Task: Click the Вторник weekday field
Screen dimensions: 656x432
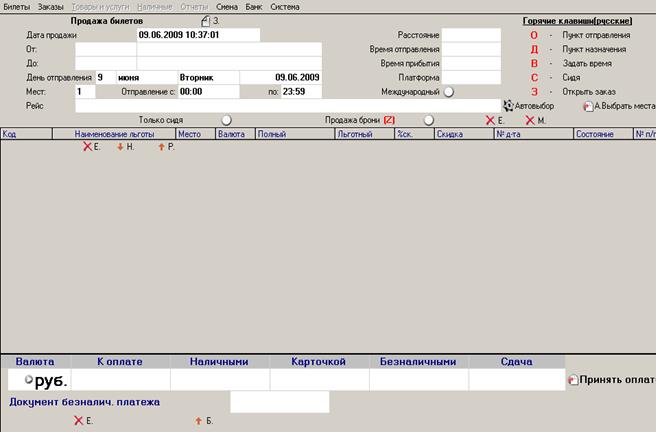Action: 209,77
